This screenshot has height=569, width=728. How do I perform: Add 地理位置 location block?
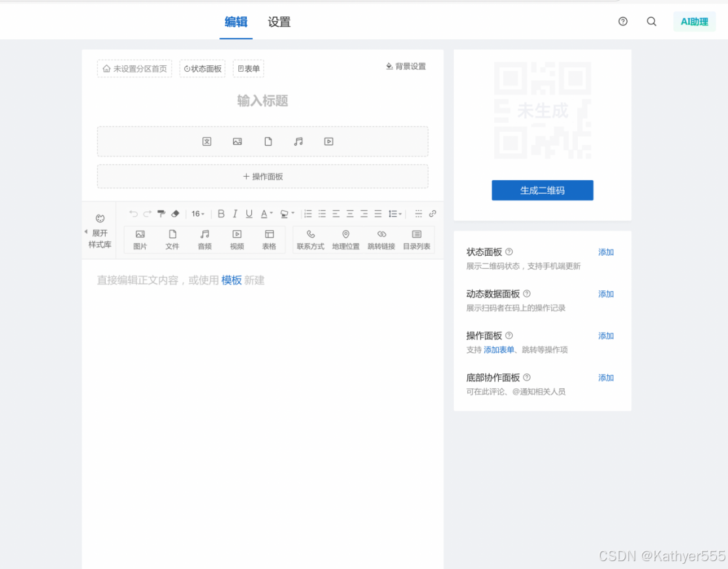[346, 239]
